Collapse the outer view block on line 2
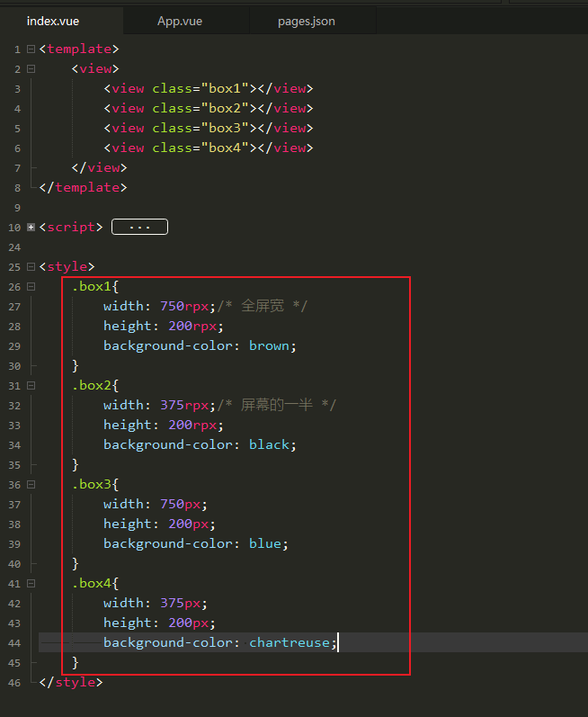The width and height of the screenshot is (588, 717). [x=31, y=69]
